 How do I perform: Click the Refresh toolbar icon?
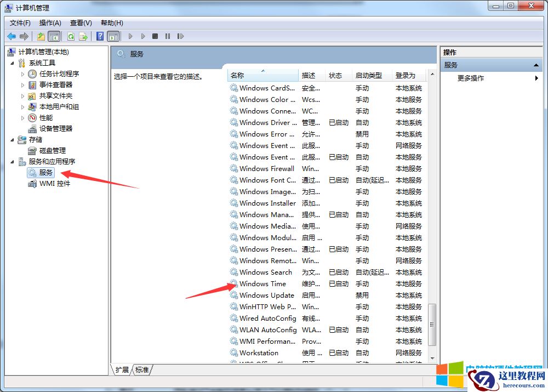[x=71, y=36]
